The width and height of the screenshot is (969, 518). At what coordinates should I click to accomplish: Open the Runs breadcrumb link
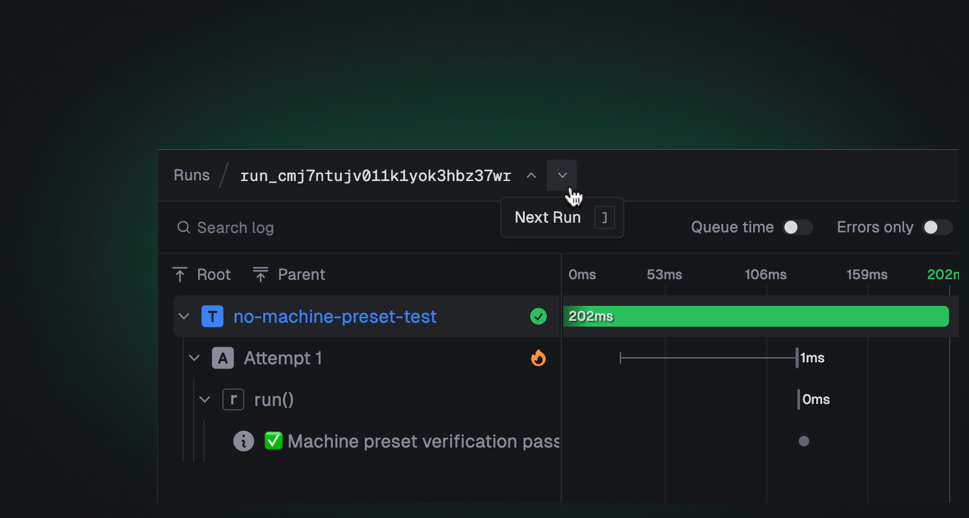pyautogui.click(x=192, y=176)
